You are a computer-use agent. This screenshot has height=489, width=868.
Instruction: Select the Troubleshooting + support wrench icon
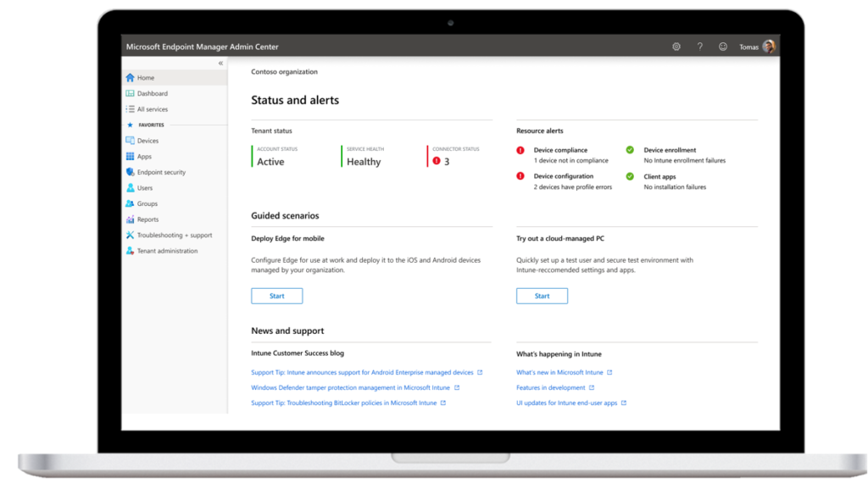click(130, 235)
